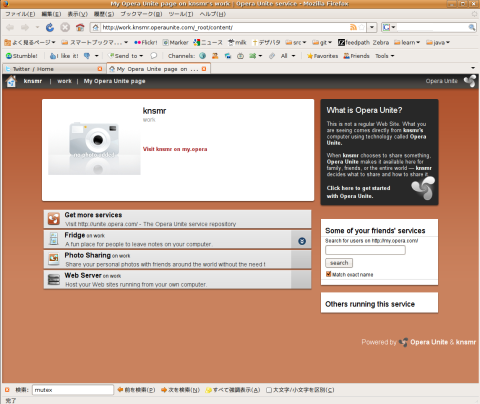Go to the Firefox home page icon
The width and height of the screenshot is (480, 404).
(80, 27)
